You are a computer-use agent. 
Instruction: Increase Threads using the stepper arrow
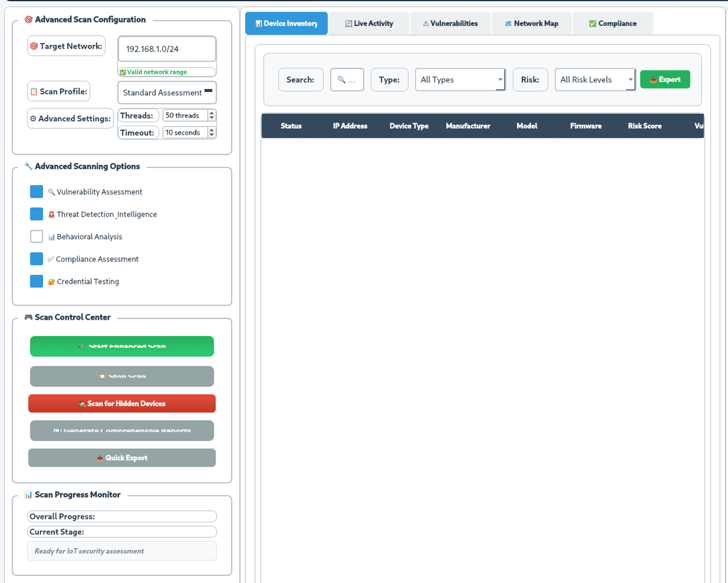click(x=211, y=112)
